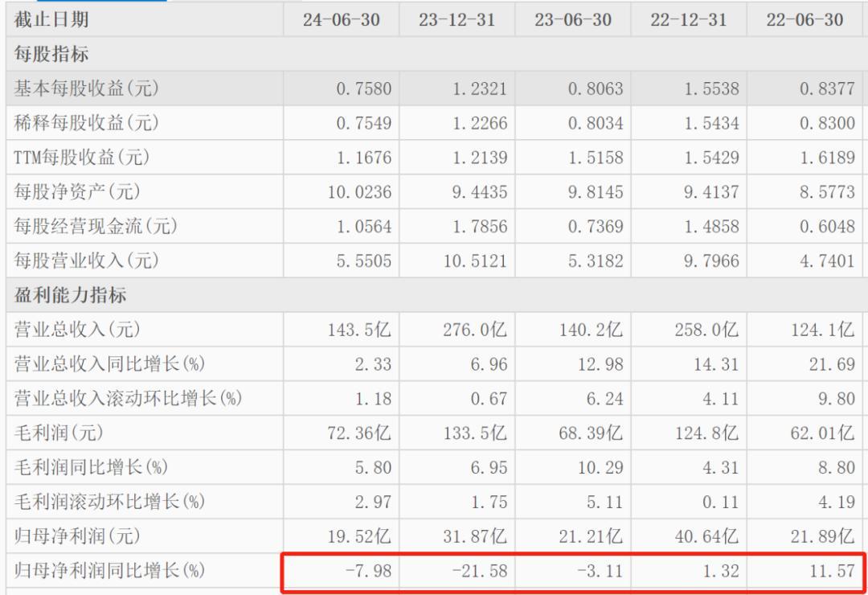Viewport: 868px width, 595px height.
Task: Click the 稀释每股收益(元) row label
Action: click(x=86, y=123)
